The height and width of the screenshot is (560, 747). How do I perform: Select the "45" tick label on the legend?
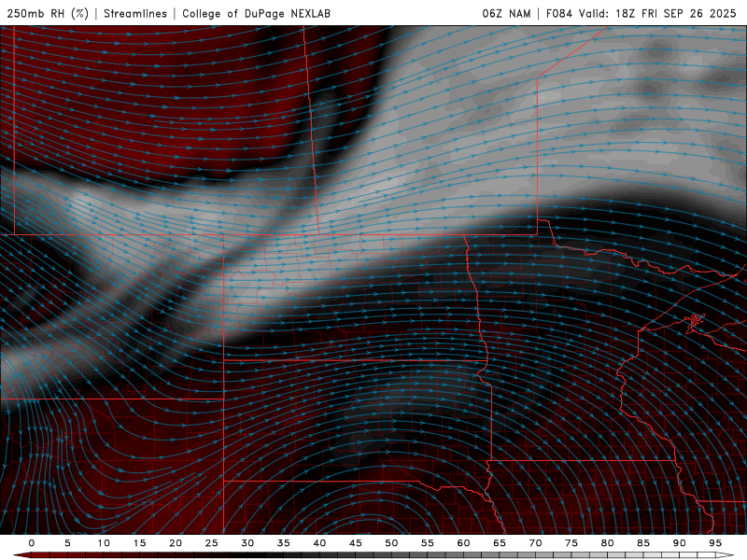coord(356,543)
